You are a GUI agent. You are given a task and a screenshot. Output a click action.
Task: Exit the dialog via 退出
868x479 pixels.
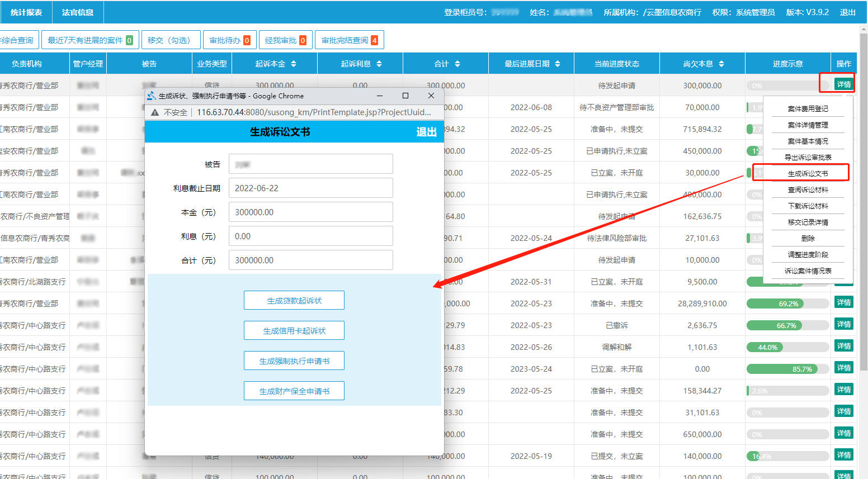click(x=426, y=132)
